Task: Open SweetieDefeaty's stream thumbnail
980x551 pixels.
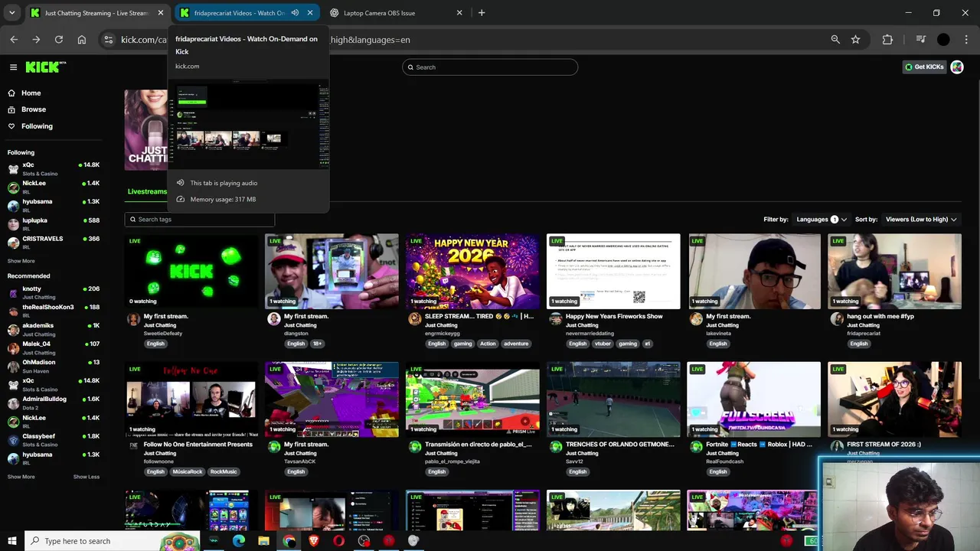Action: [x=191, y=271]
